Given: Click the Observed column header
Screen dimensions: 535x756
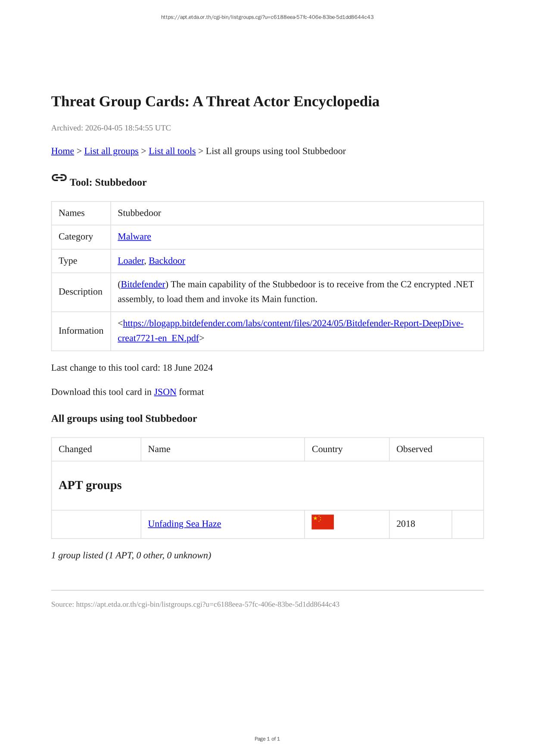Looking at the screenshot, I should click(x=414, y=449).
